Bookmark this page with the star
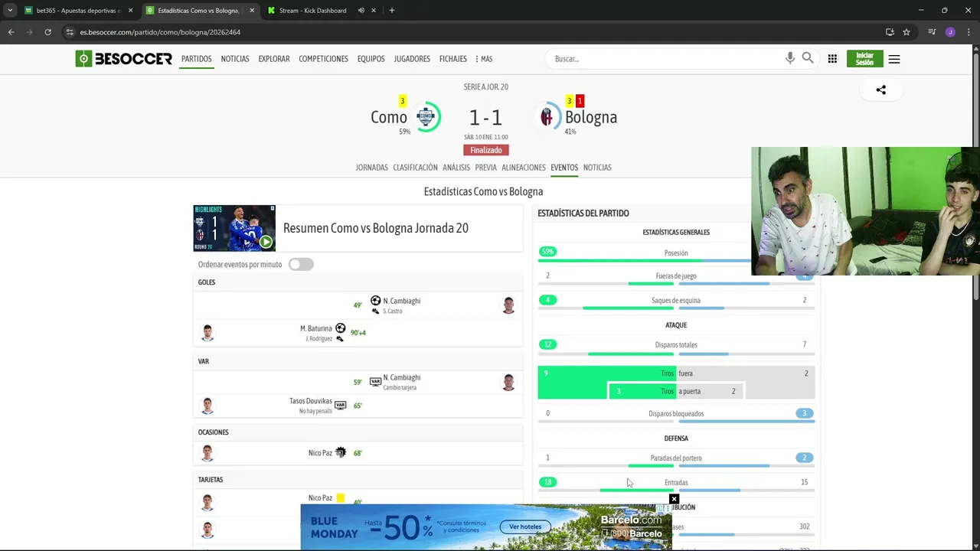This screenshot has height=551, width=980. tap(906, 32)
